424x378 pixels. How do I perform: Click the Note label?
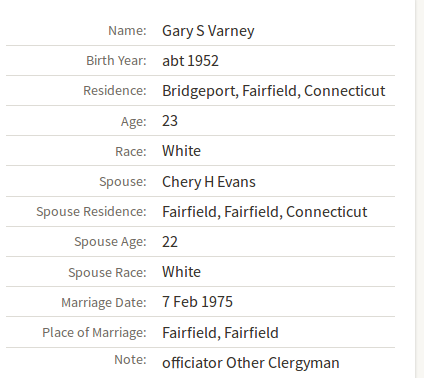[130, 360]
